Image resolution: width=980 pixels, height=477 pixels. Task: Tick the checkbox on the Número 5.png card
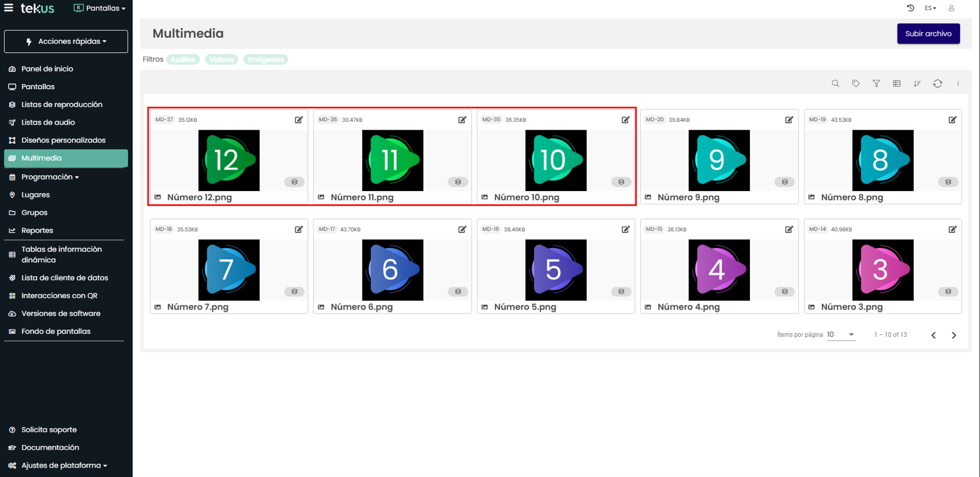click(609, 230)
